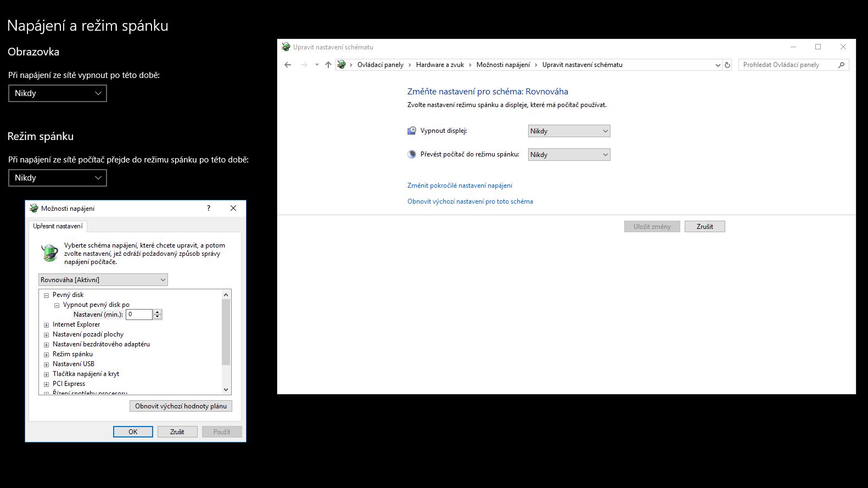This screenshot has width=868, height=488.
Task: Click the monitor icon beside Vypnout displej
Action: pos(412,131)
